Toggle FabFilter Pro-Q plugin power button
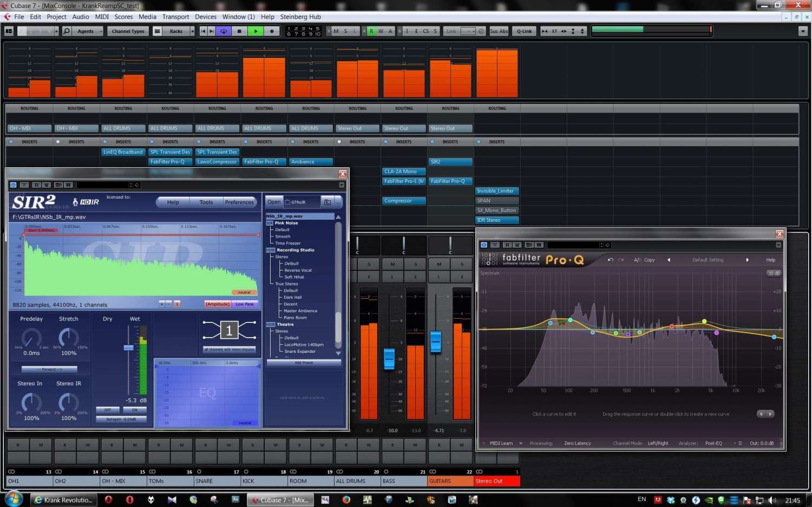This screenshot has width=812, height=507. [484, 245]
